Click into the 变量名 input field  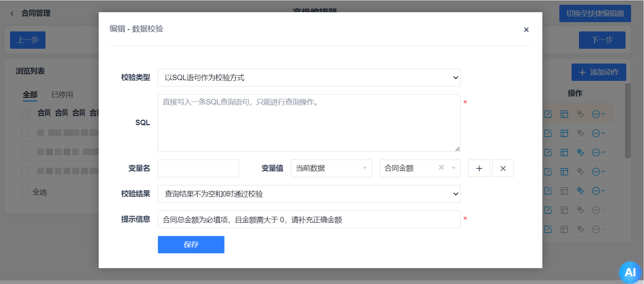click(x=198, y=168)
